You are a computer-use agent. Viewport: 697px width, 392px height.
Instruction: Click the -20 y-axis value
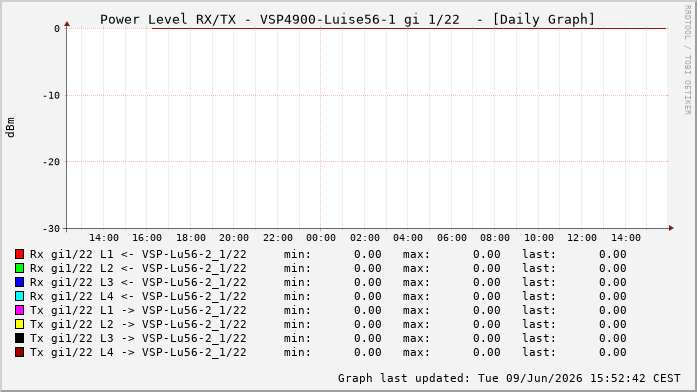click(51, 162)
